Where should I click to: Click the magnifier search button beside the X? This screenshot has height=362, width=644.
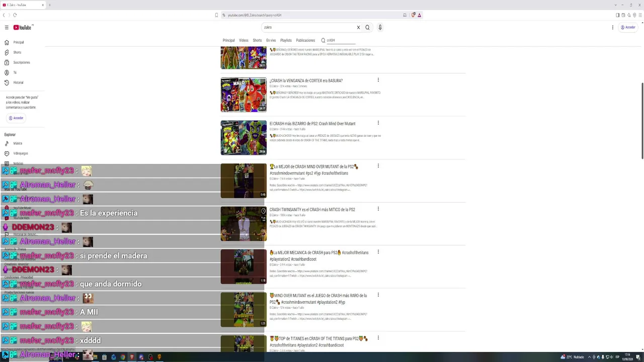[x=367, y=28]
